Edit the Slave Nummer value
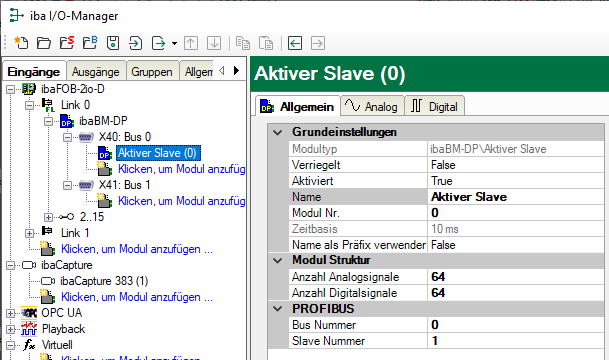 [x=516, y=341]
